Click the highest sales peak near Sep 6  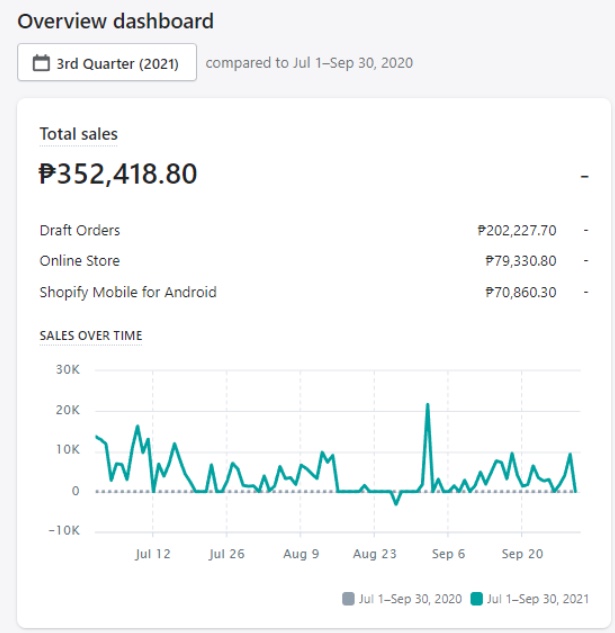(x=427, y=405)
